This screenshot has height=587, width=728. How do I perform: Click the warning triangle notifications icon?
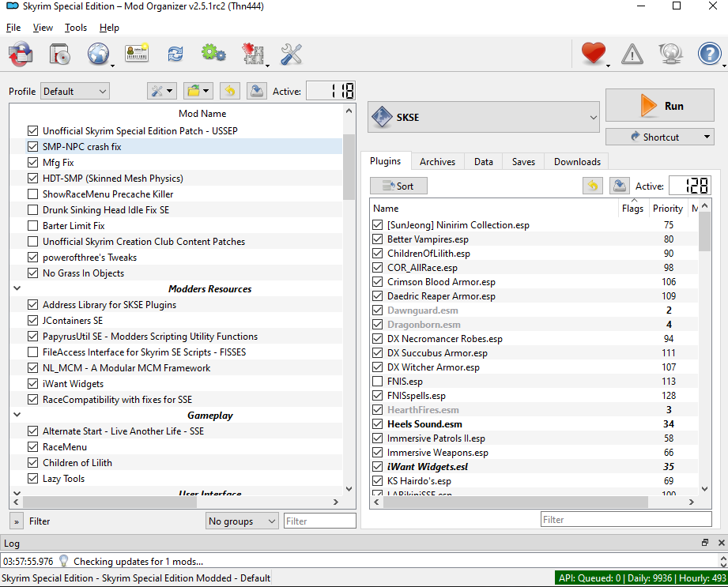point(632,54)
